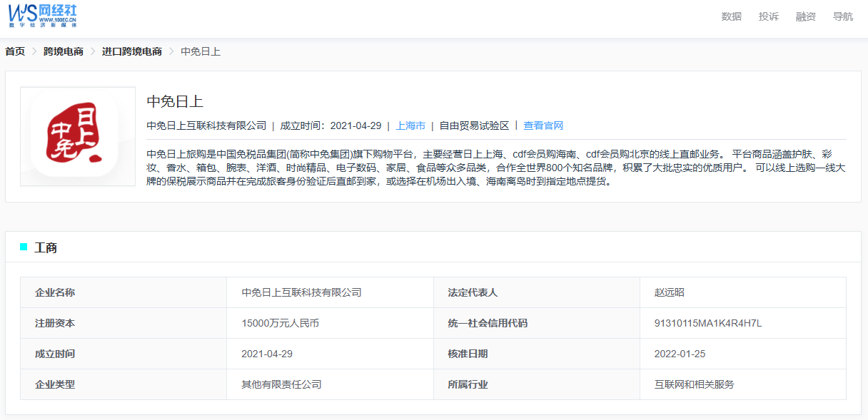Select the 所属行业 label cell

pyautogui.click(x=537, y=384)
